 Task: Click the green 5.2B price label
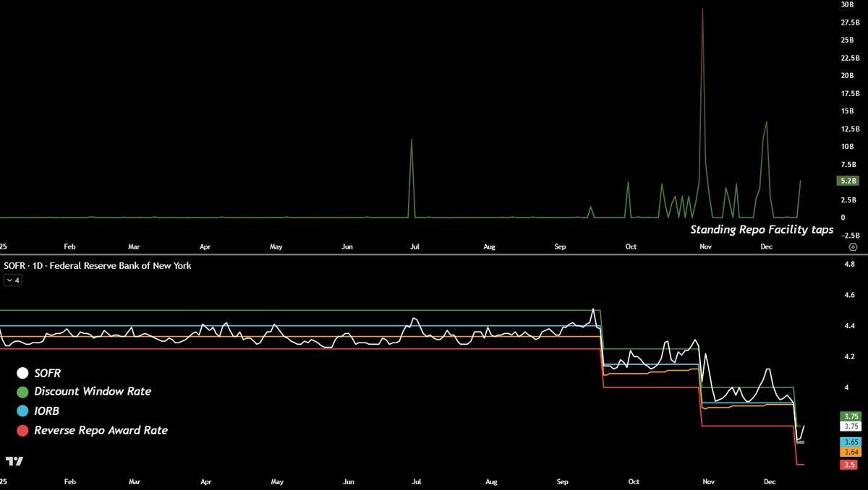pyautogui.click(x=848, y=181)
